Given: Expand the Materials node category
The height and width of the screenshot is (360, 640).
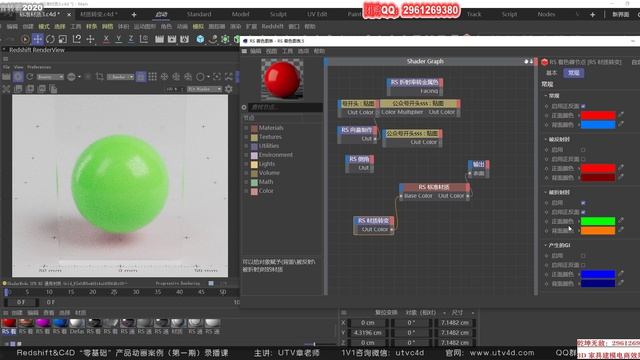Looking at the screenshot, I should (246, 128).
